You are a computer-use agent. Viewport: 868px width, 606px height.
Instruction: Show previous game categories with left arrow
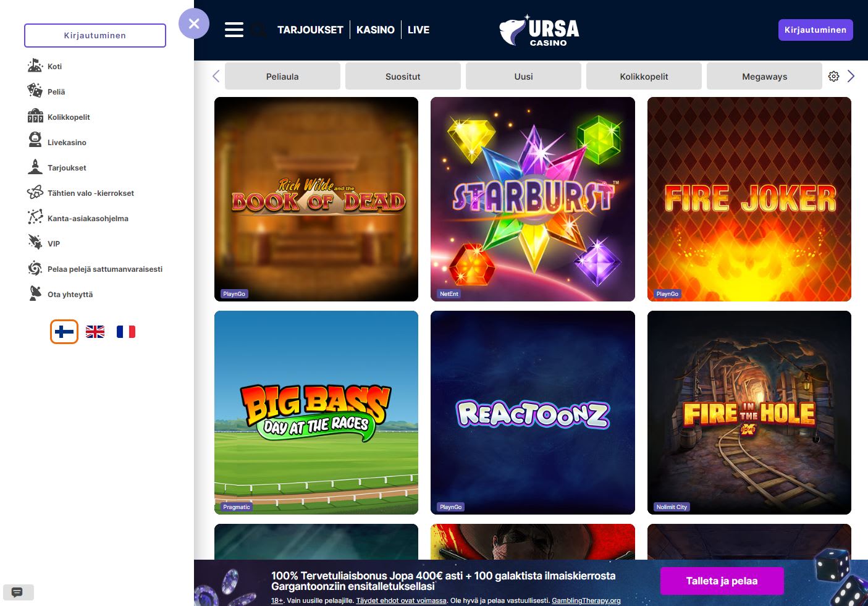(216, 76)
